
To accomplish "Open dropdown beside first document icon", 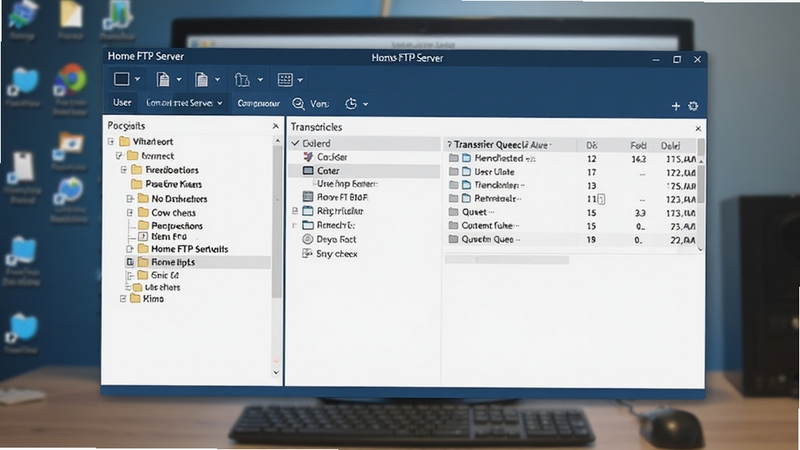I will coord(179,80).
